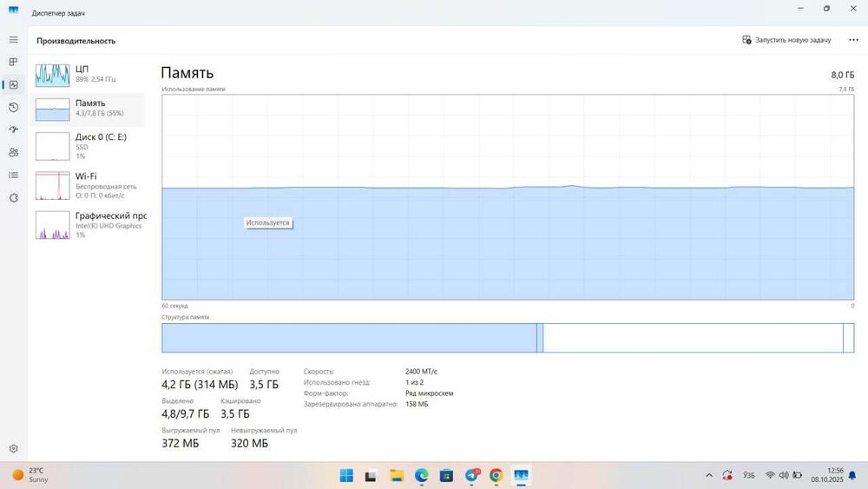Open Telegram from the taskbar
Viewport: 868px width, 489px height.
(471, 476)
